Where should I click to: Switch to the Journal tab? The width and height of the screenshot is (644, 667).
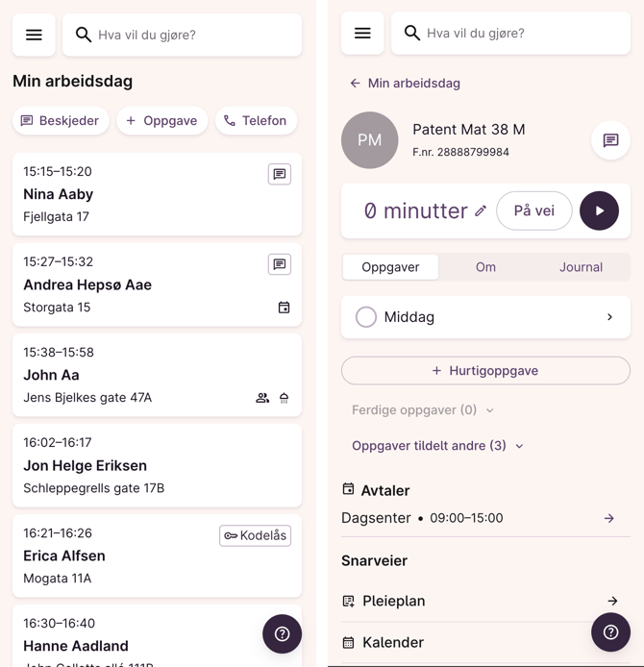[x=581, y=267]
